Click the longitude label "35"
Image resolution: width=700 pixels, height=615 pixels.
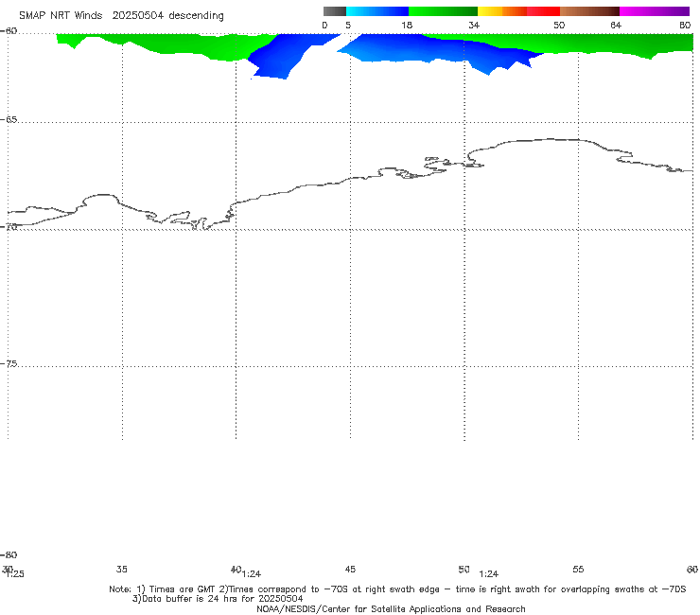[x=122, y=569]
